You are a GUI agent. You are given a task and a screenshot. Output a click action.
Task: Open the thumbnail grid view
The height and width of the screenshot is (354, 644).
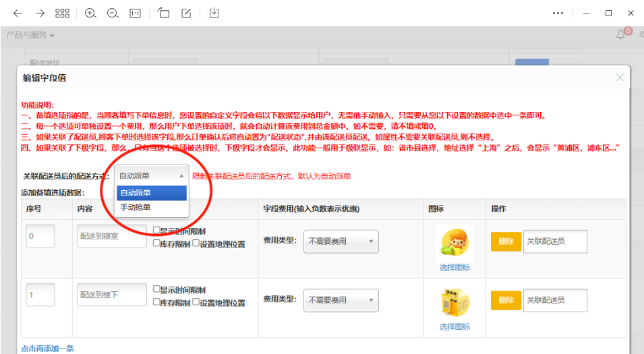tap(62, 13)
